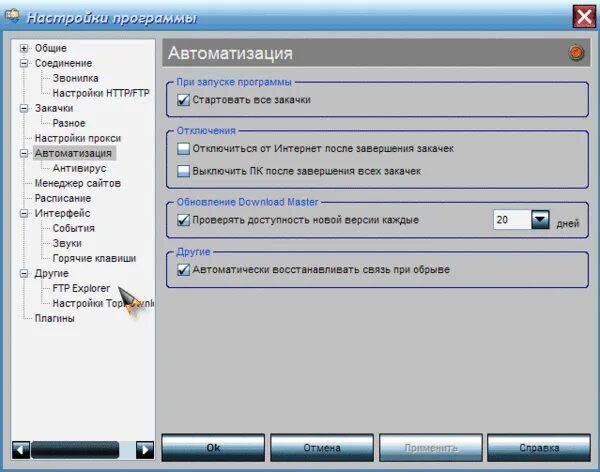Enable Выключить ПК после завершения всех закачек

pyautogui.click(x=183, y=171)
